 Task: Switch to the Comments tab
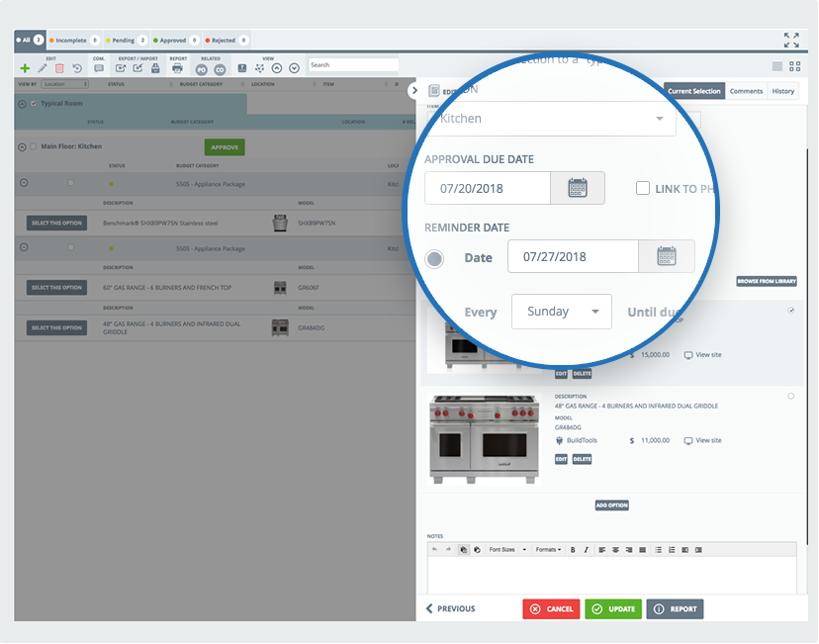pyautogui.click(x=746, y=91)
